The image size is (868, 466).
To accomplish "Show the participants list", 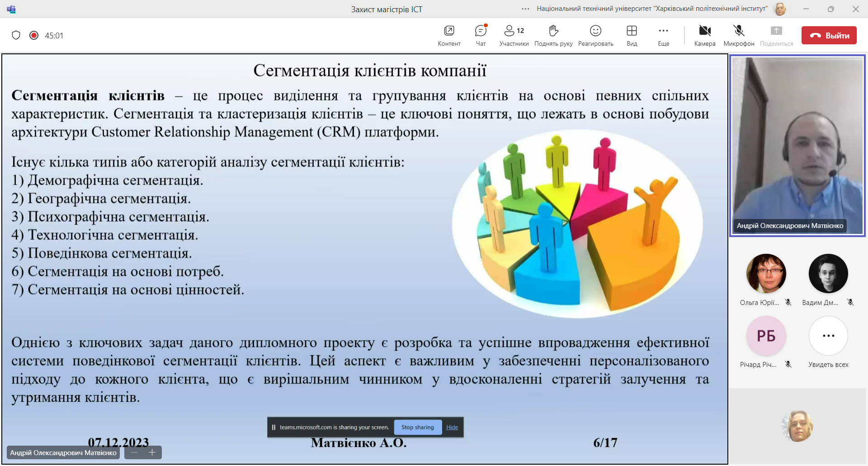I will click(514, 35).
